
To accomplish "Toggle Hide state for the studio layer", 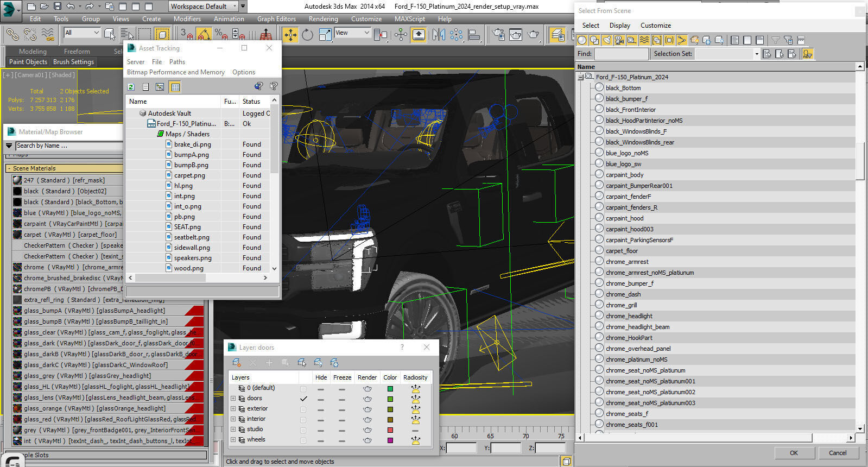I will [x=321, y=430].
